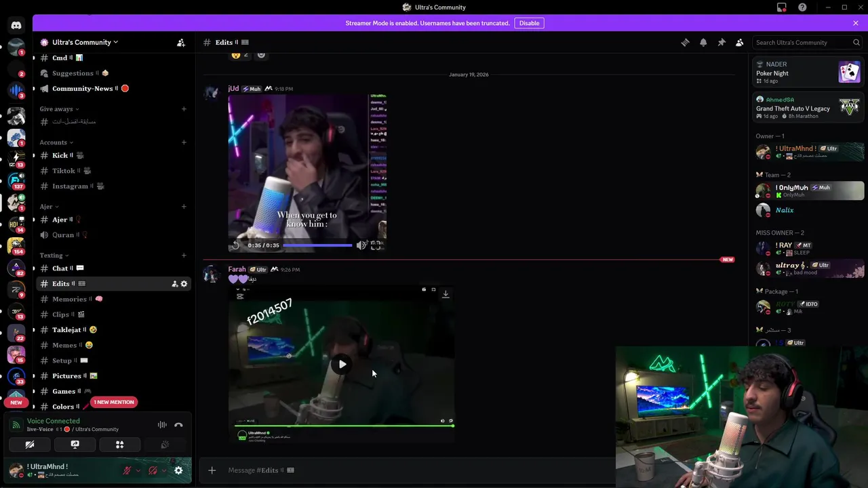Open the Tiktok channel

click(x=113, y=171)
